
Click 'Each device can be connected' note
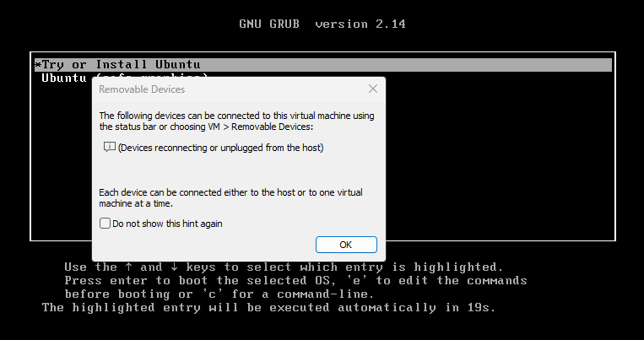[x=230, y=198]
